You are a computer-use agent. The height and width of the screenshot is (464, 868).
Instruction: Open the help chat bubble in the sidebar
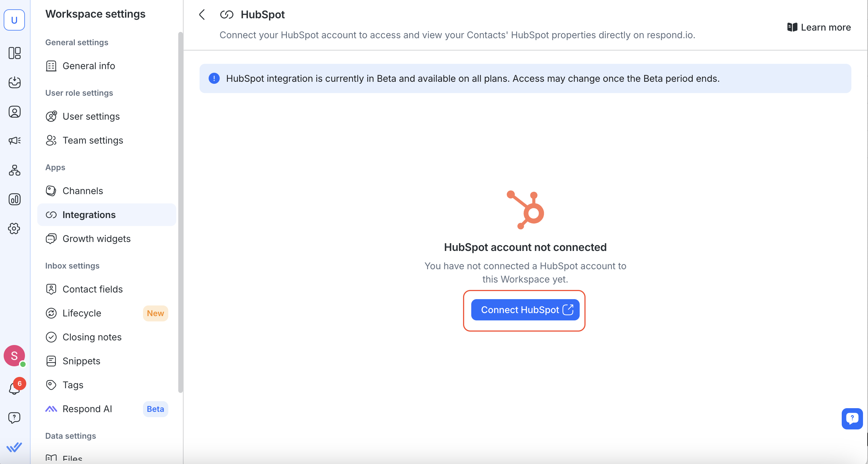click(x=15, y=417)
